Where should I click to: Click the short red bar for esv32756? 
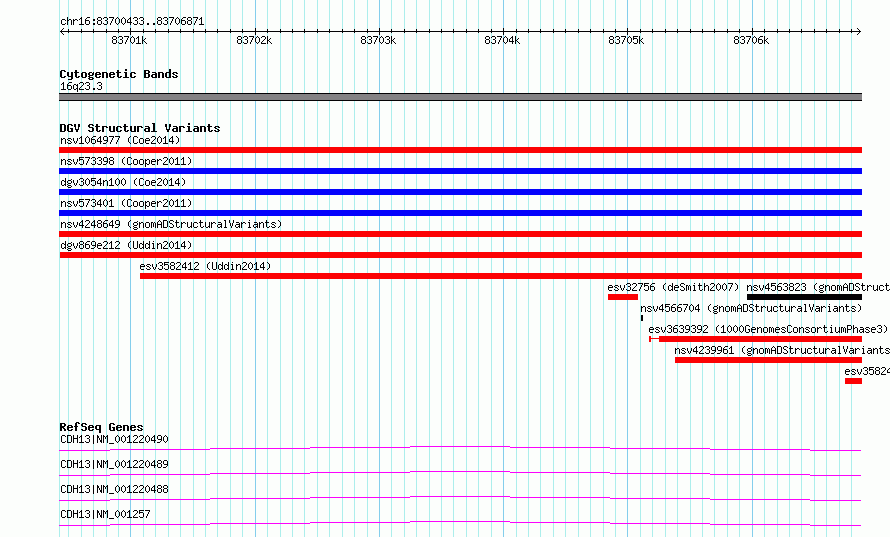coord(623,297)
